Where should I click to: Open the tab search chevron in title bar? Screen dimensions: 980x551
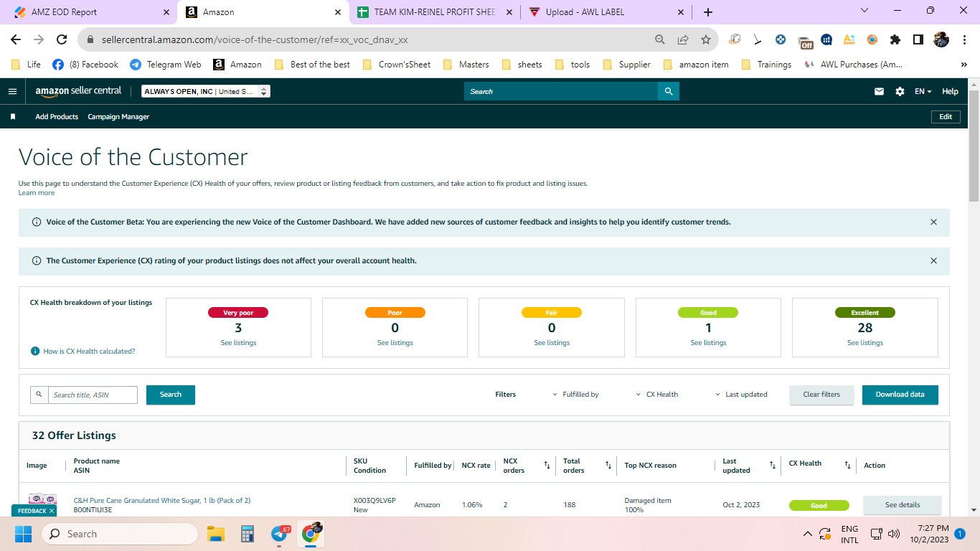[864, 11]
